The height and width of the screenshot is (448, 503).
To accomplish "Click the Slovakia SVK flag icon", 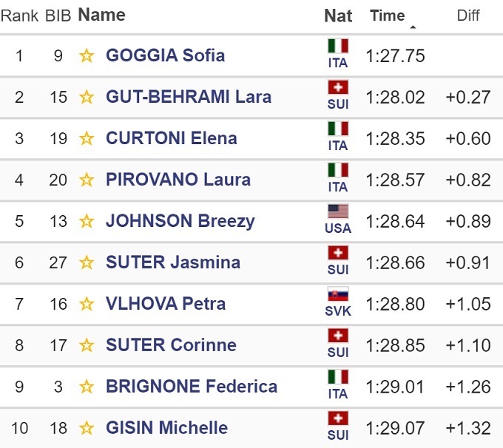I will 338,295.
